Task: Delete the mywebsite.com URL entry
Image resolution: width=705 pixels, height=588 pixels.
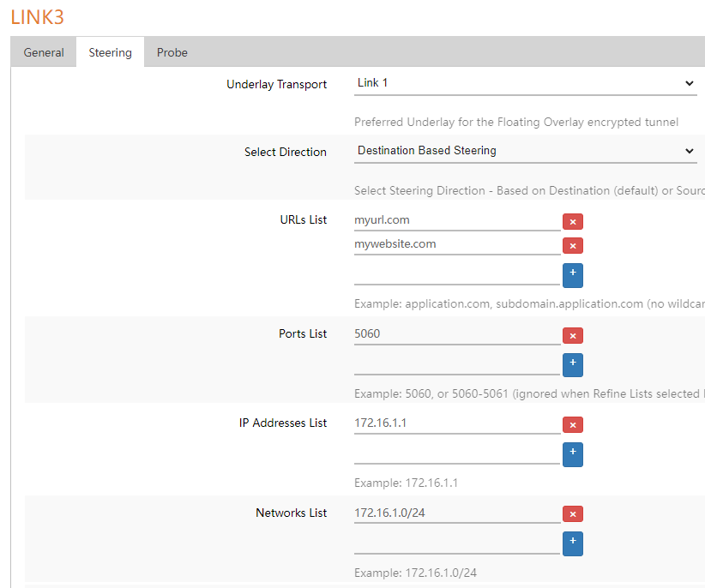Action: (x=572, y=246)
